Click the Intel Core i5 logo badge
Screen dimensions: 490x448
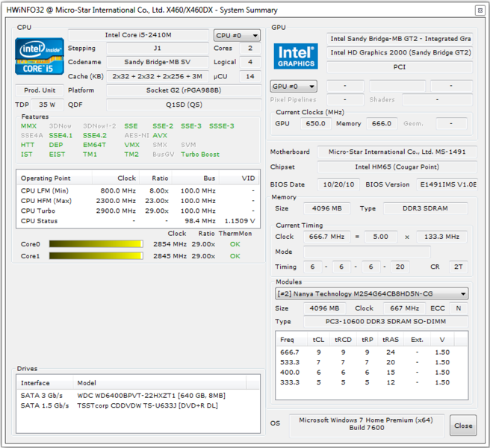tap(40, 56)
